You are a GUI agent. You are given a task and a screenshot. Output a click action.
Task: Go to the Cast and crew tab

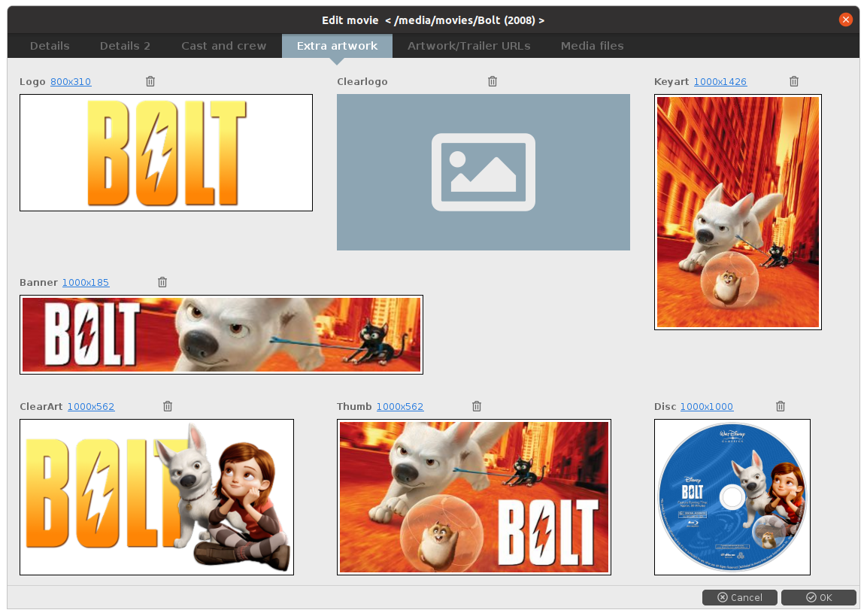(223, 46)
